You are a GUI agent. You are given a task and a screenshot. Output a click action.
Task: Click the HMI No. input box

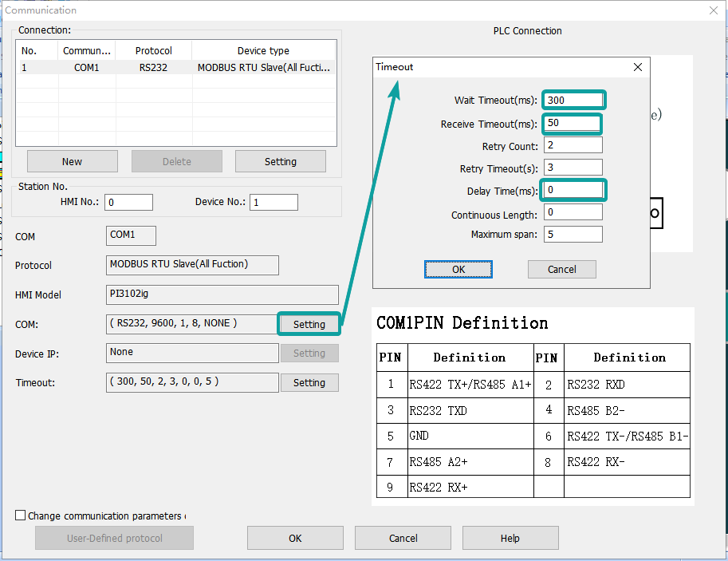128,202
